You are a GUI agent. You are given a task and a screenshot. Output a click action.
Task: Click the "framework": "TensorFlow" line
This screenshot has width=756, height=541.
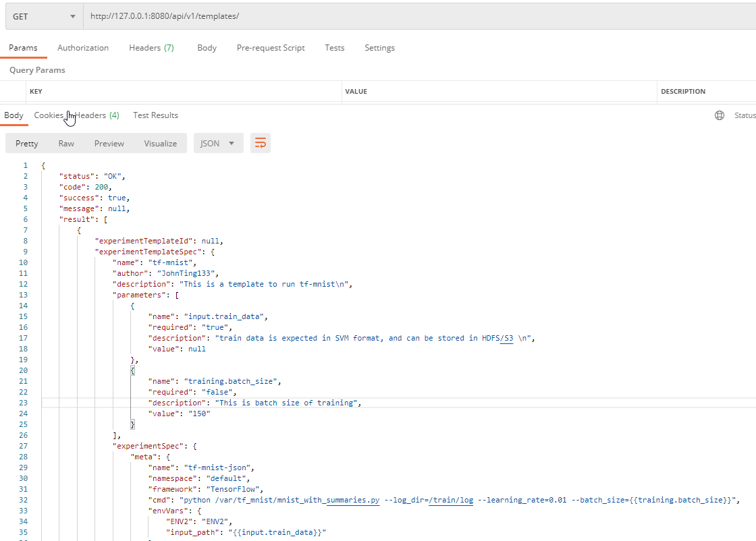pyautogui.click(x=206, y=489)
